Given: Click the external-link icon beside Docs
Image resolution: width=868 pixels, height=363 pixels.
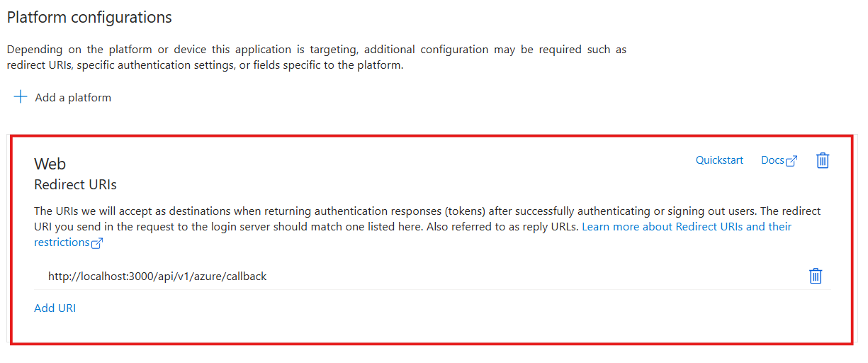Looking at the screenshot, I should pyautogui.click(x=791, y=161).
